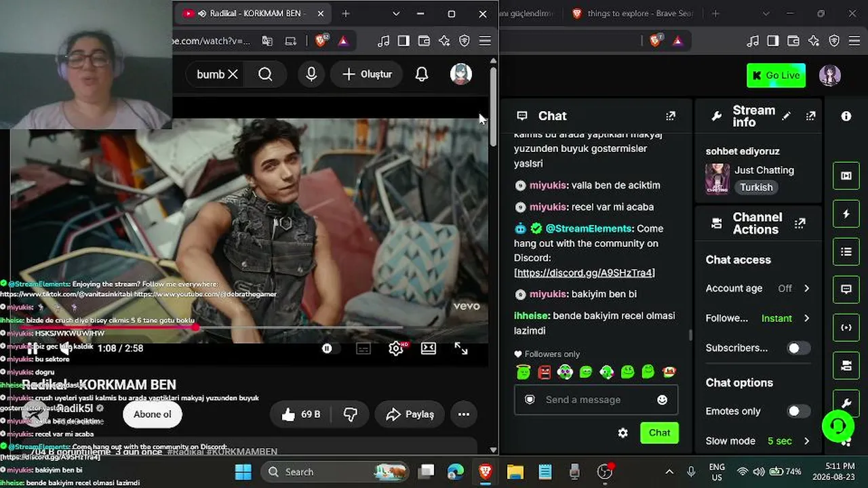
Task: Open the emoji picker in the chat box
Action: click(x=663, y=400)
